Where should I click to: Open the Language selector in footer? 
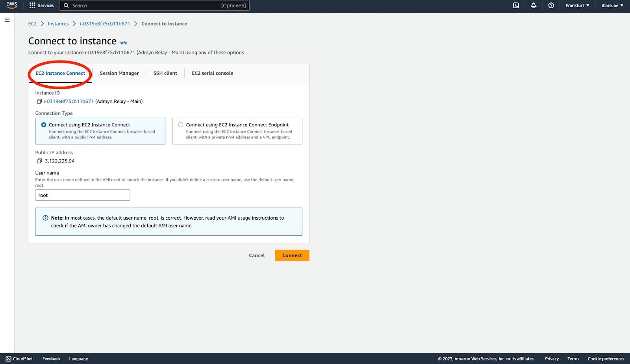[x=79, y=359]
